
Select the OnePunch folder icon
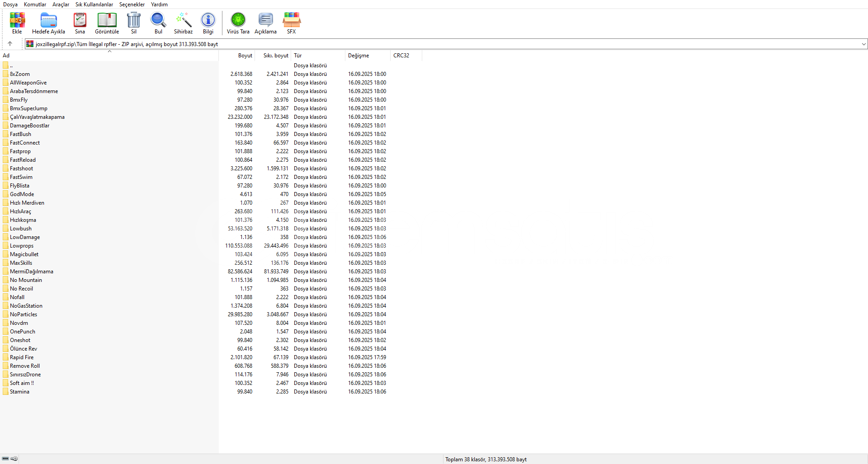5,332
